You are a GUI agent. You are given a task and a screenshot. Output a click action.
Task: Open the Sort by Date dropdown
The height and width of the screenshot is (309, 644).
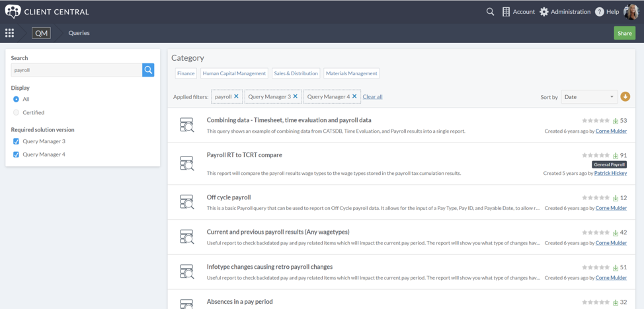[588, 97]
